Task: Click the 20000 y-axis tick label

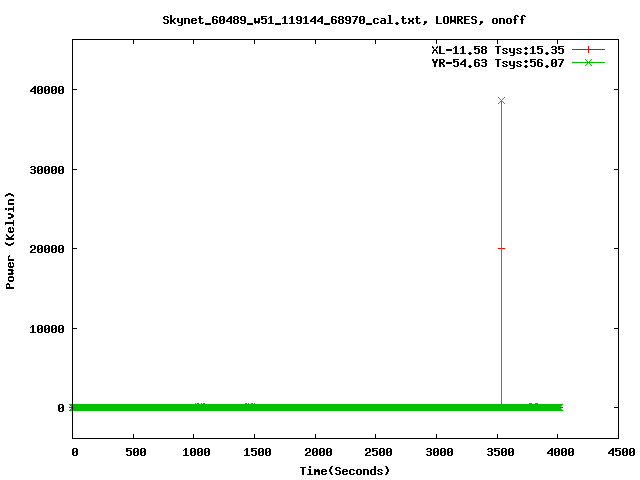Action: pyautogui.click(x=47, y=249)
